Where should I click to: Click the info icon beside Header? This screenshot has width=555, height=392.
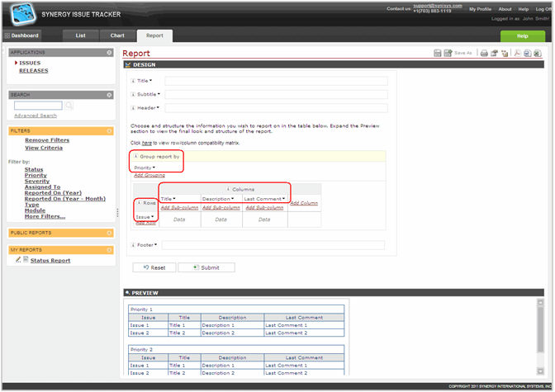click(133, 108)
